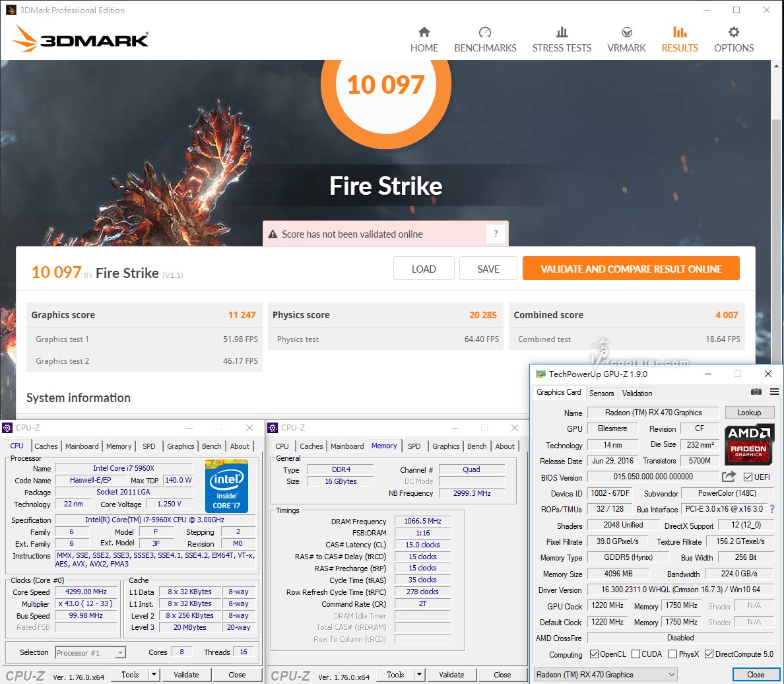Expand the Tools arrow in CPU window

(x=154, y=675)
